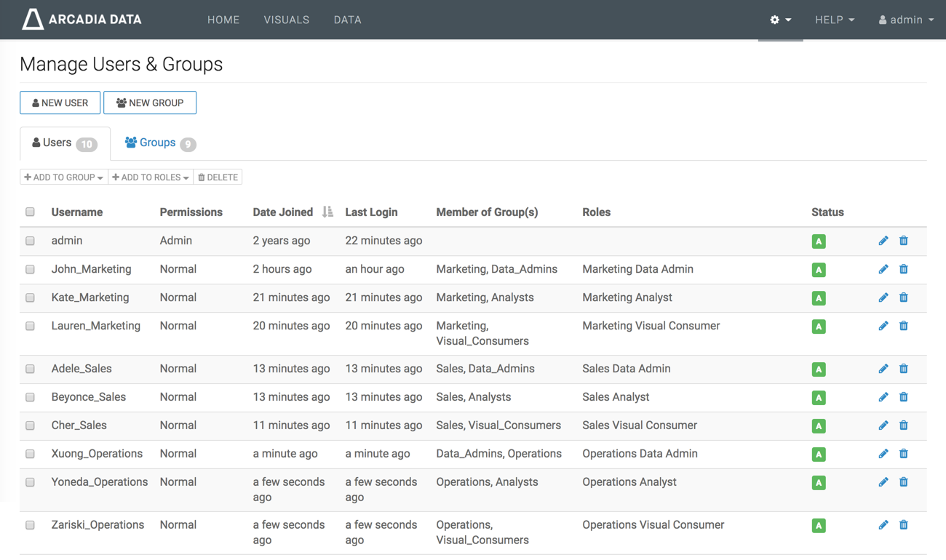Delete Xuong_Operations with the trash icon
The height and width of the screenshot is (560, 946).
[903, 454]
